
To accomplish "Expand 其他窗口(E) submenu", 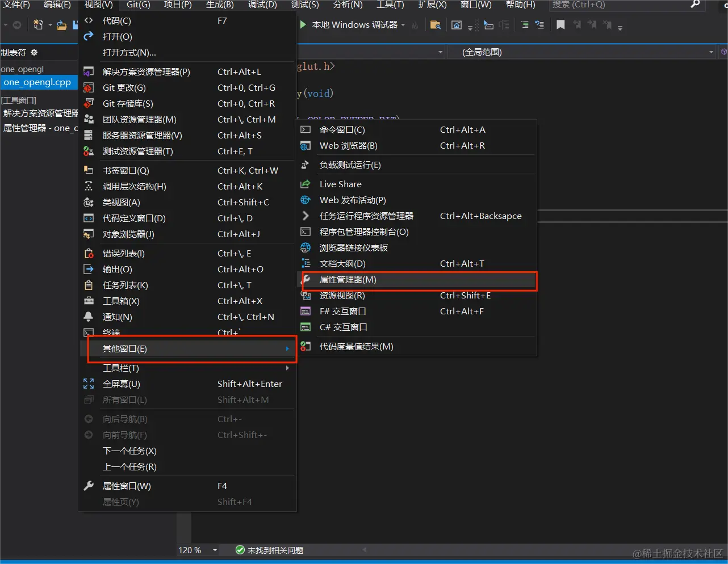I will [188, 349].
